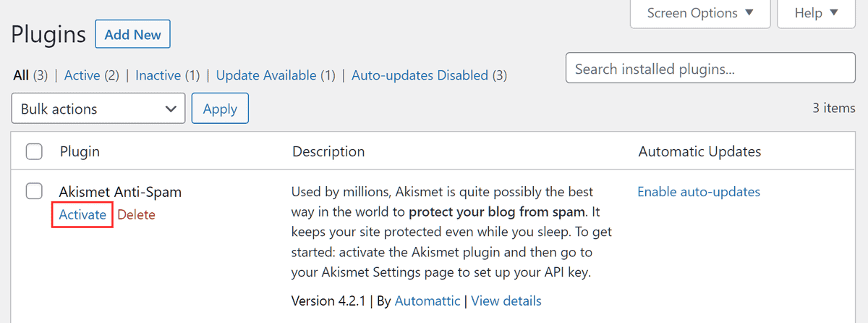The image size is (868, 323).
Task: Click the Automatic Updates column header
Action: point(699,151)
